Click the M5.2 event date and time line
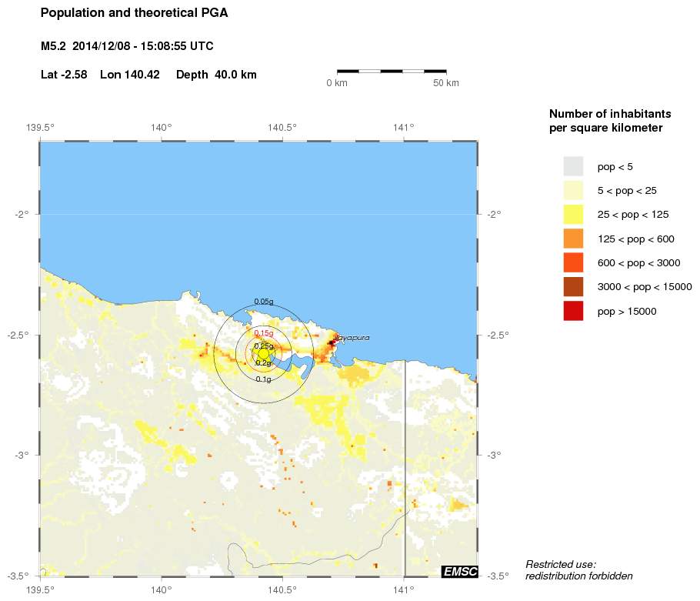 click(x=127, y=46)
